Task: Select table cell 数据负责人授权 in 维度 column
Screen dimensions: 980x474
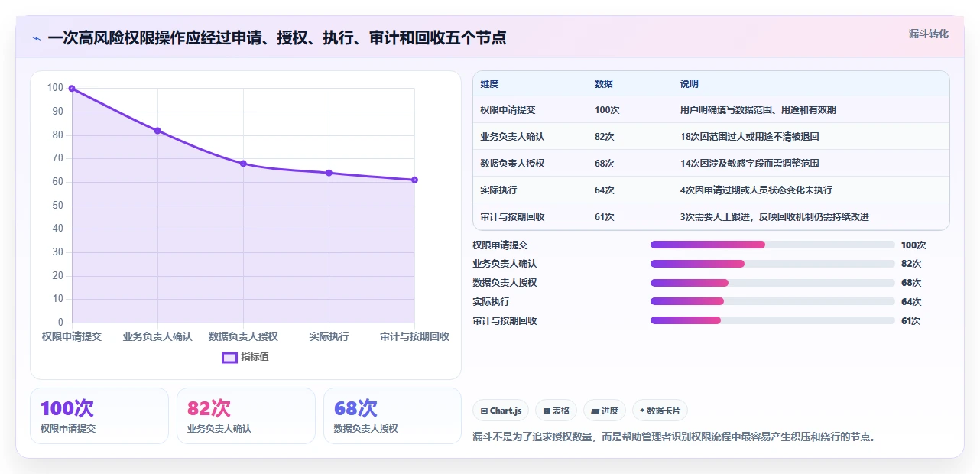Action: [512, 164]
